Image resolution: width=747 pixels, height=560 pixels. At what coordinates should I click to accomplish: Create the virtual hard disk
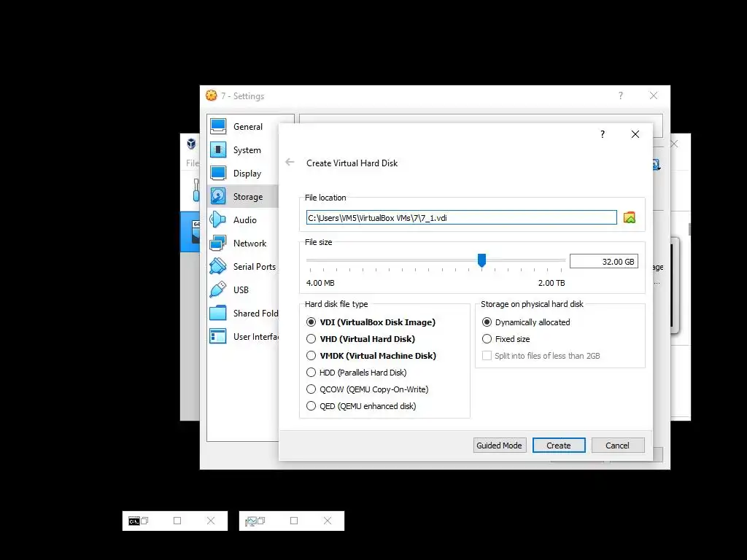tap(558, 446)
